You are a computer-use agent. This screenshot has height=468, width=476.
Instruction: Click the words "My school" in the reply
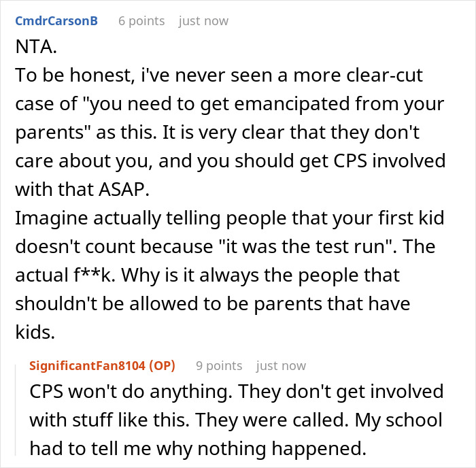pos(398,420)
